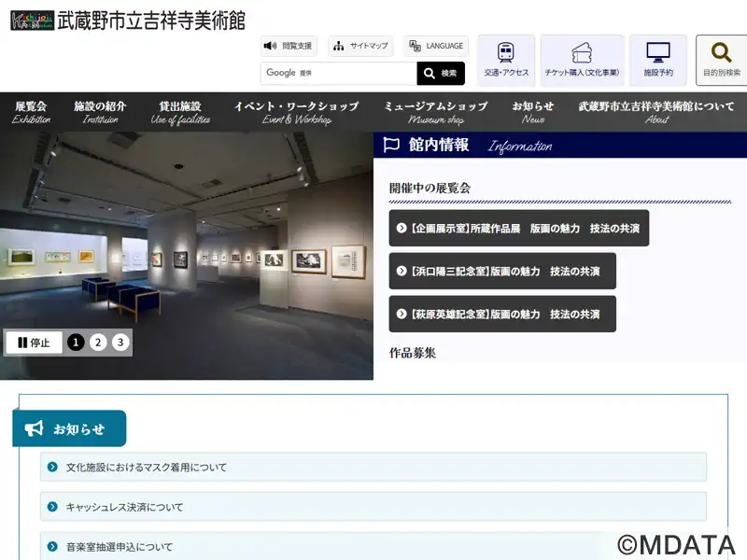Click the 館内情報 Information header text

pyautogui.click(x=480, y=146)
